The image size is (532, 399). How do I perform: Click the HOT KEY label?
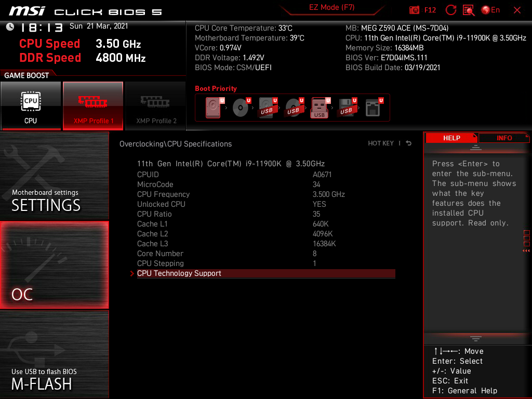(381, 143)
